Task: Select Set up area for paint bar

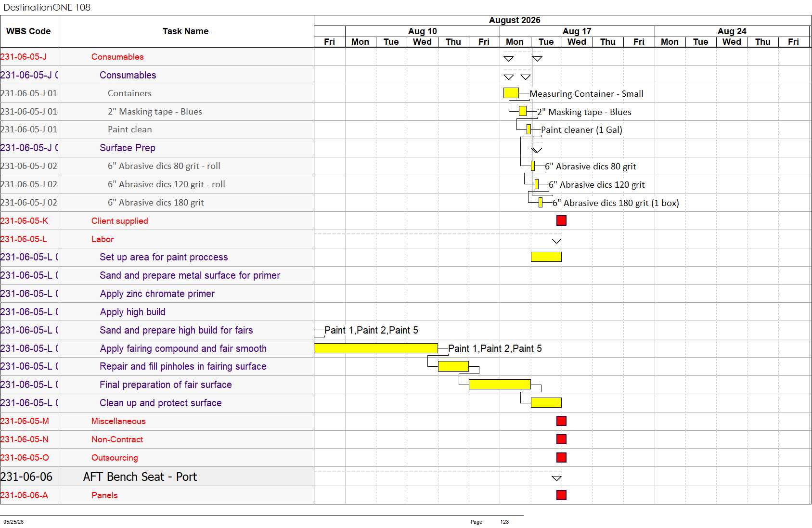Action: (x=546, y=257)
